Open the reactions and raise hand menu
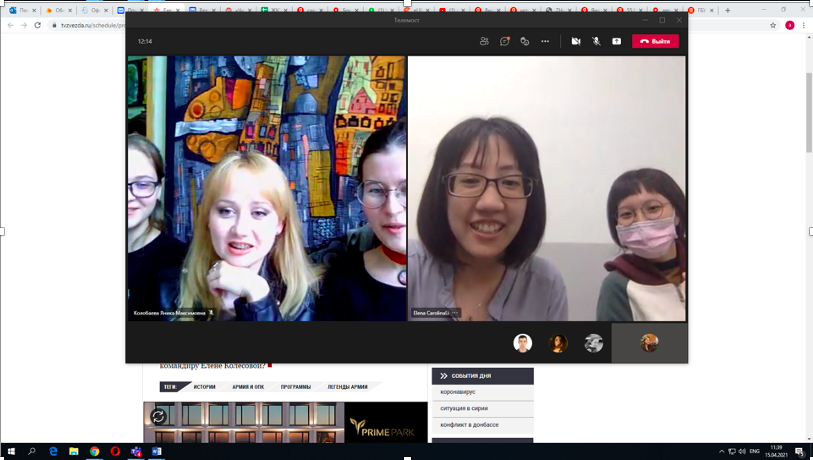The image size is (813, 460). point(525,41)
